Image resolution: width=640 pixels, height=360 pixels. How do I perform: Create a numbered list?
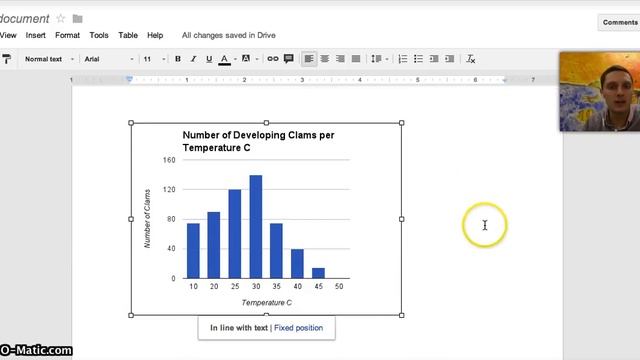coord(402,59)
